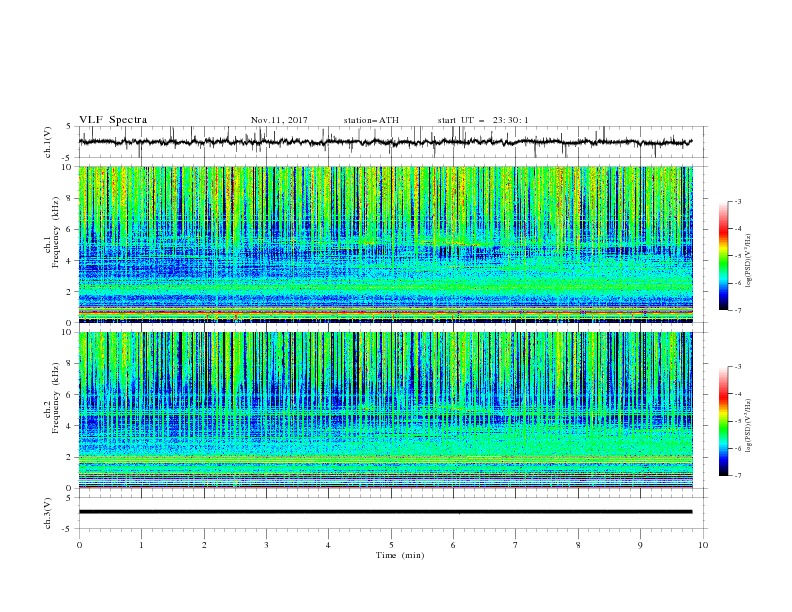
Task: Click the "-3" tick on ch.1 color bar
Action: click(737, 201)
